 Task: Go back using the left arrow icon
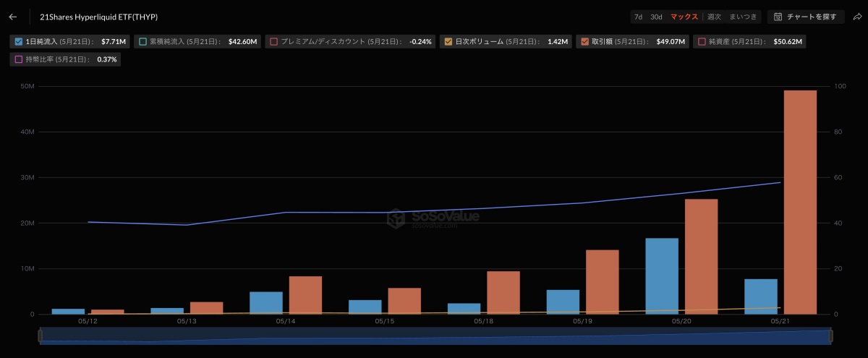pos(12,17)
